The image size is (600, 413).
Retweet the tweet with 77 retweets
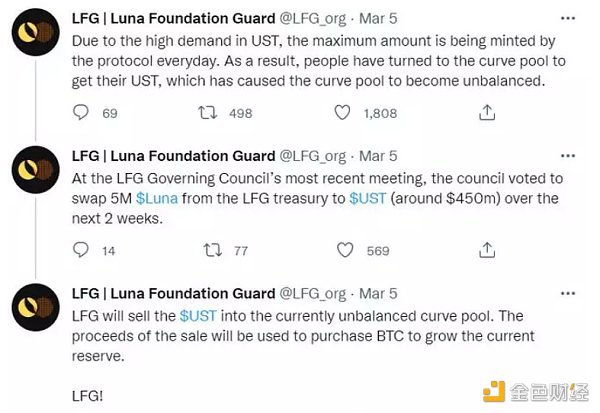212,250
